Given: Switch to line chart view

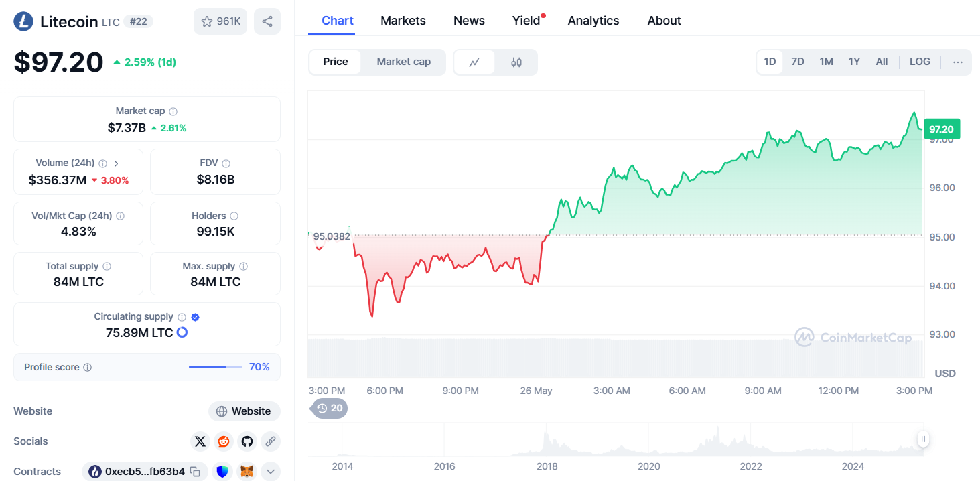Looking at the screenshot, I should 474,62.
